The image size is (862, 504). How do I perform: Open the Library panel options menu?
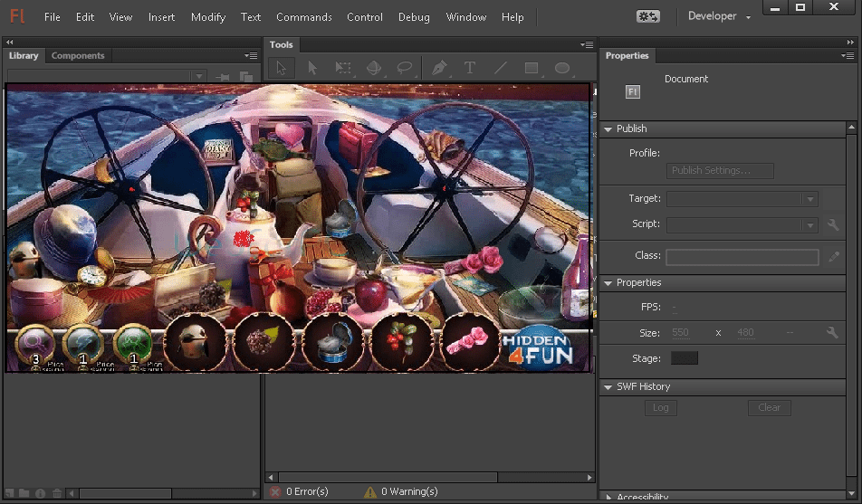[x=251, y=55]
